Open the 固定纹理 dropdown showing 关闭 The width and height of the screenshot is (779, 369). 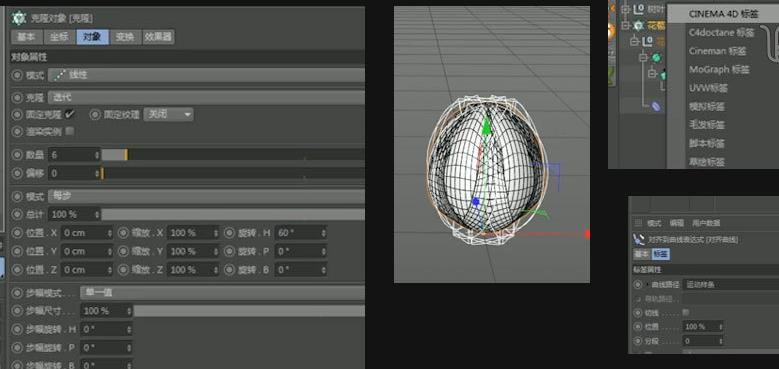click(x=168, y=115)
